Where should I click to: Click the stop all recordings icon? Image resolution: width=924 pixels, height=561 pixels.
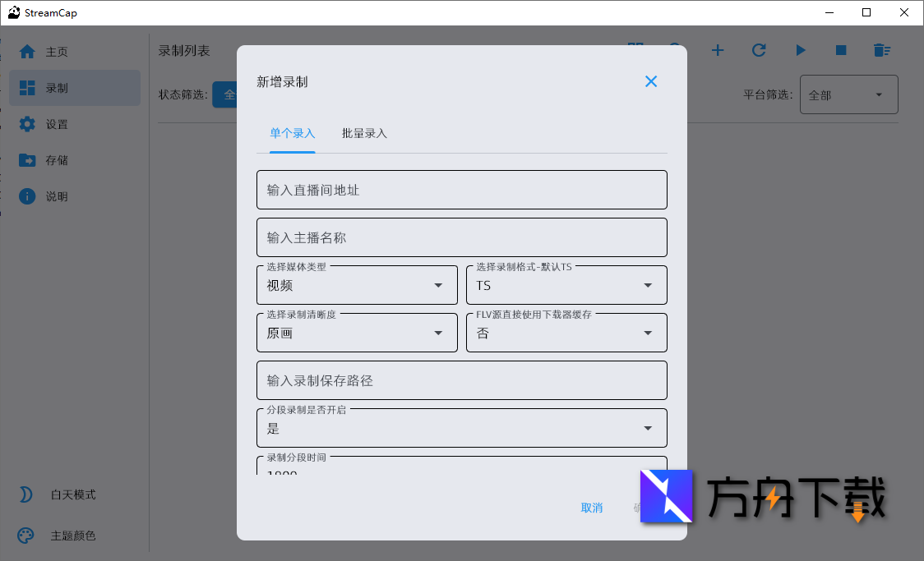click(840, 50)
